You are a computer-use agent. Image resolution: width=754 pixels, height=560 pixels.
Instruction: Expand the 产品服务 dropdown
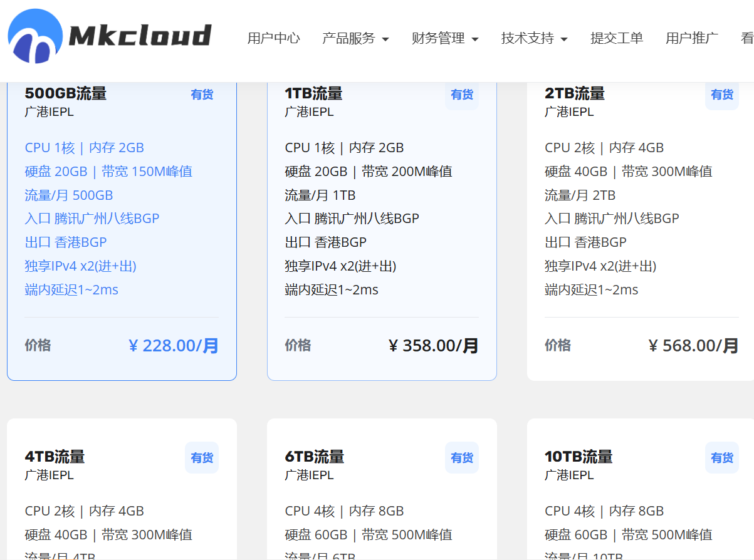355,38
